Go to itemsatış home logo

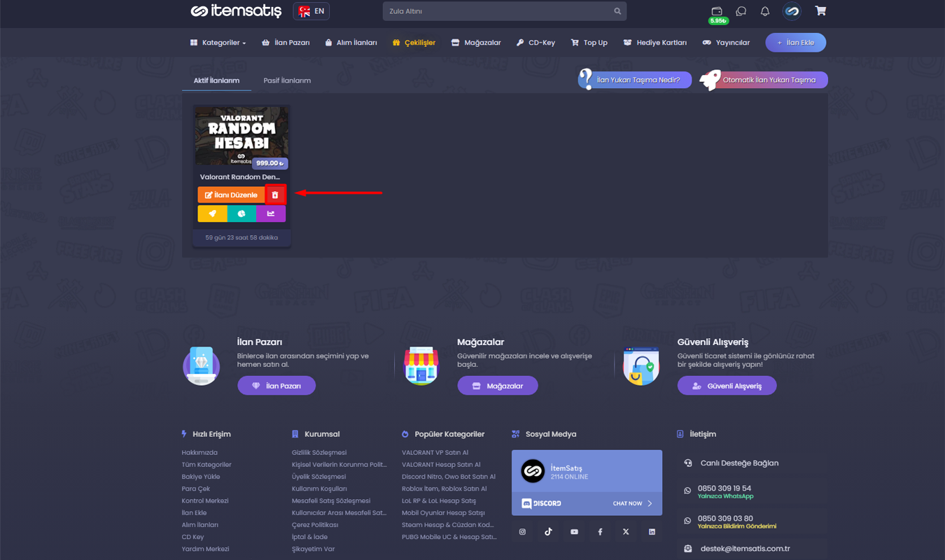(236, 11)
